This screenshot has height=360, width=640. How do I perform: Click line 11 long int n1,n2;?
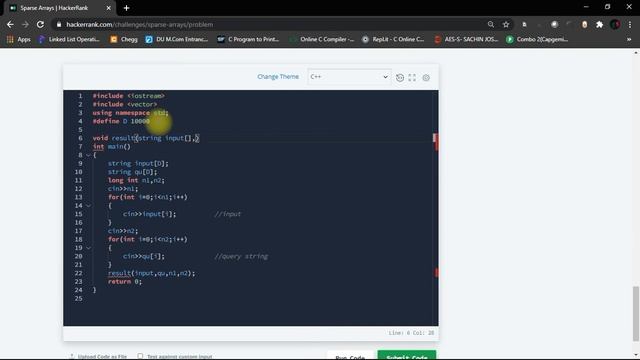click(136, 180)
